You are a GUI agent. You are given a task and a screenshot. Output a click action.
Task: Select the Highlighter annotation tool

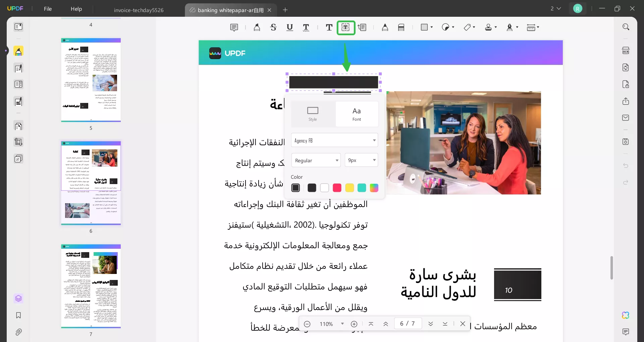coord(257,27)
